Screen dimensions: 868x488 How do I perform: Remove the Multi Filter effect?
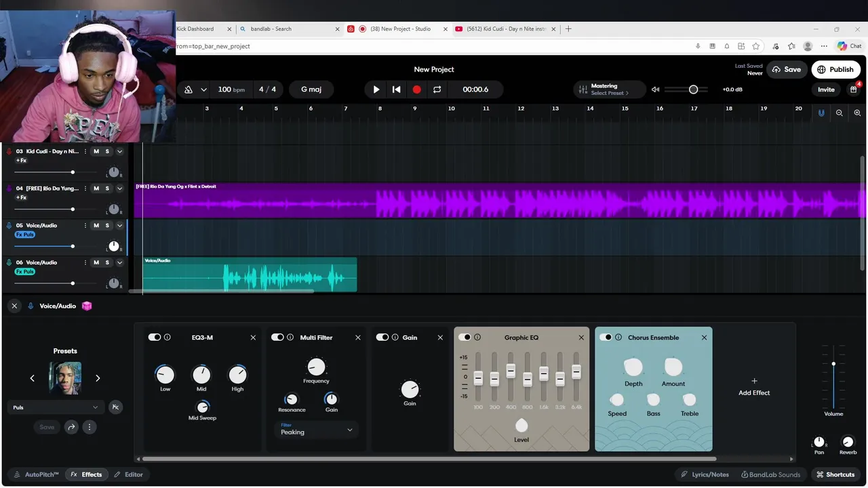(x=358, y=338)
